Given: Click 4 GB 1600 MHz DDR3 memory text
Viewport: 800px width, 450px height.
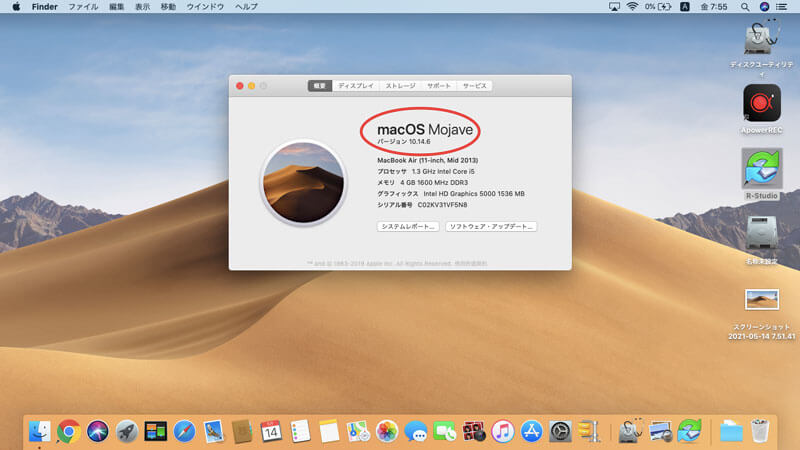Looking at the screenshot, I should (434, 183).
